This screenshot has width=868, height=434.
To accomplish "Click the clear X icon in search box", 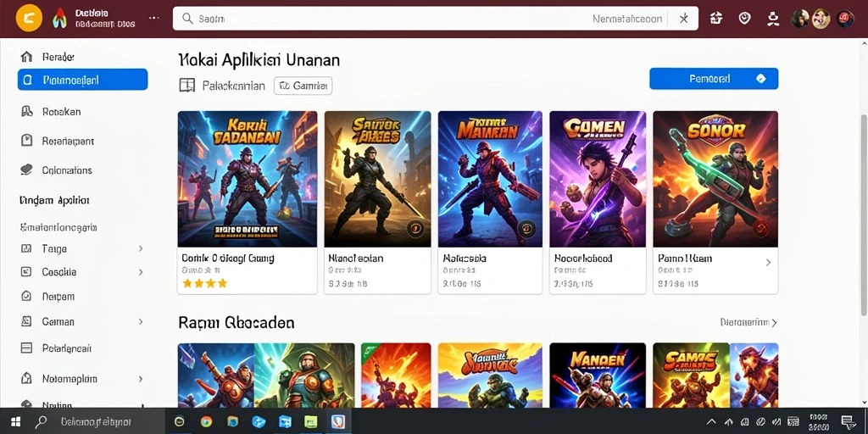I will click(x=684, y=19).
